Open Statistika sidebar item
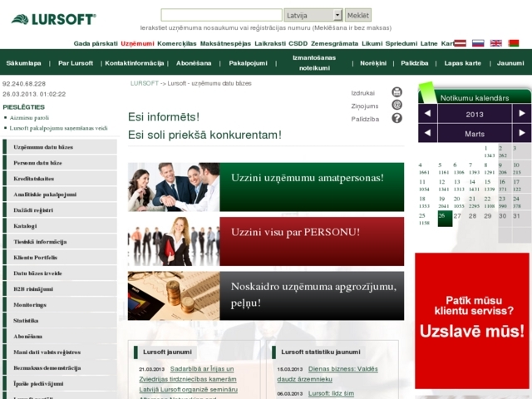Screen dimensions: 532x399 pos(60,320)
